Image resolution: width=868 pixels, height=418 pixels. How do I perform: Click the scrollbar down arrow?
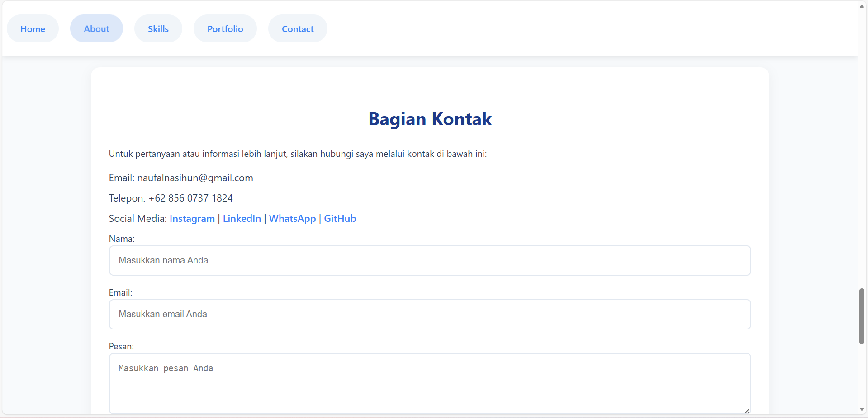(x=861, y=409)
